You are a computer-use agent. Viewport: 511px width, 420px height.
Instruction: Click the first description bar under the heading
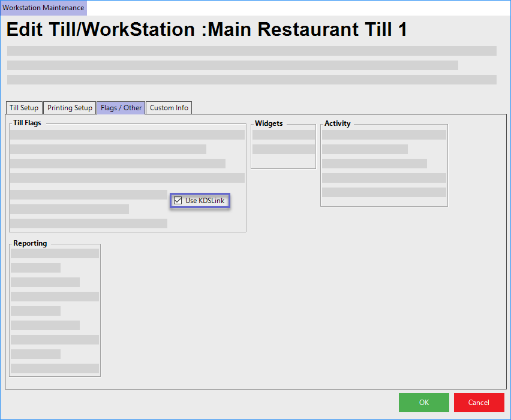[x=252, y=51]
